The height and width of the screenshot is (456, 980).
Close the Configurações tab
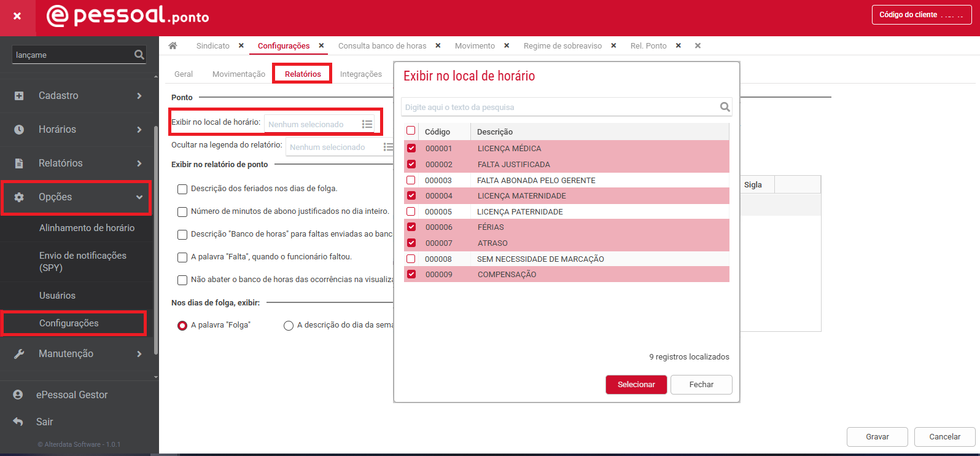click(x=321, y=45)
